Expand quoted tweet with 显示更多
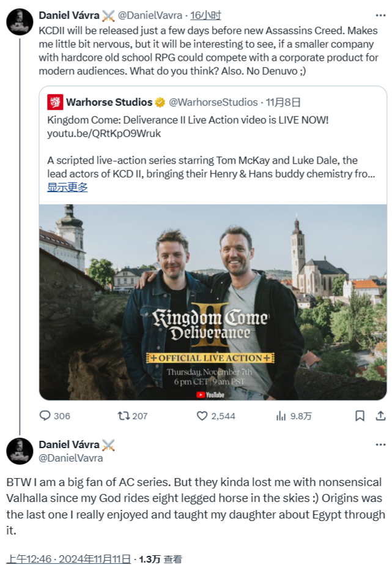This screenshot has width=392, height=565. (x=67, y=187)
